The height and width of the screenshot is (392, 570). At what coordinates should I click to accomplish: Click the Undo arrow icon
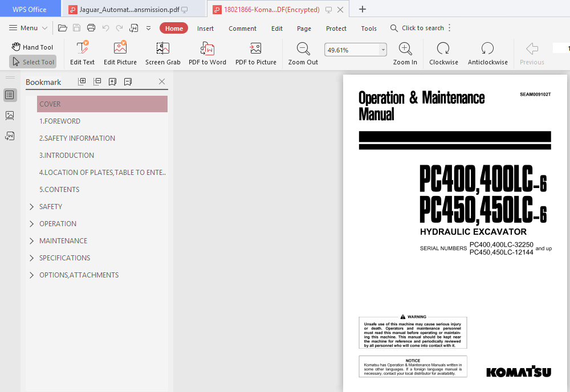106,28
